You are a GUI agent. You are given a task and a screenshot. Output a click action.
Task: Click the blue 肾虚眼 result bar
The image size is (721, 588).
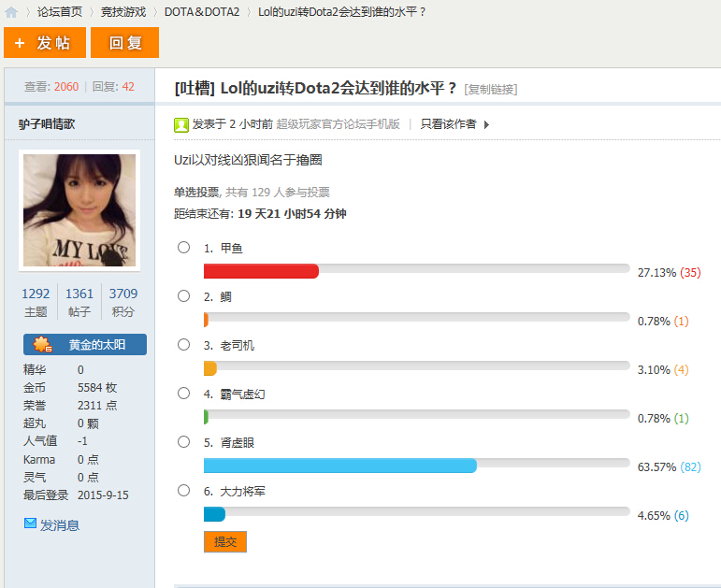click(x=339, y=466)
